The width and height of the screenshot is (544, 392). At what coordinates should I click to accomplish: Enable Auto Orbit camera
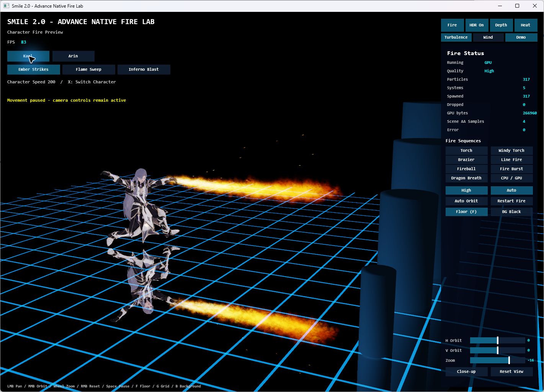coord(466,201)
